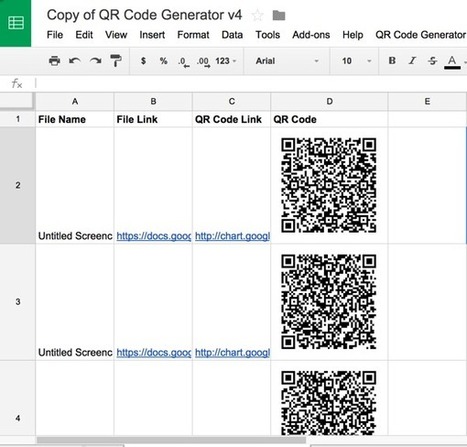Screen dimensions: 467x447
Task: Open the Help menu
Action: click(353, 35)
